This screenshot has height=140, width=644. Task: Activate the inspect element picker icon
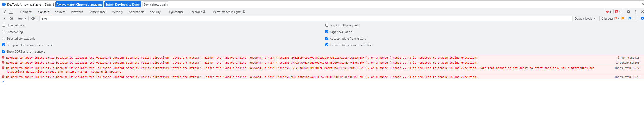[4, 12]
